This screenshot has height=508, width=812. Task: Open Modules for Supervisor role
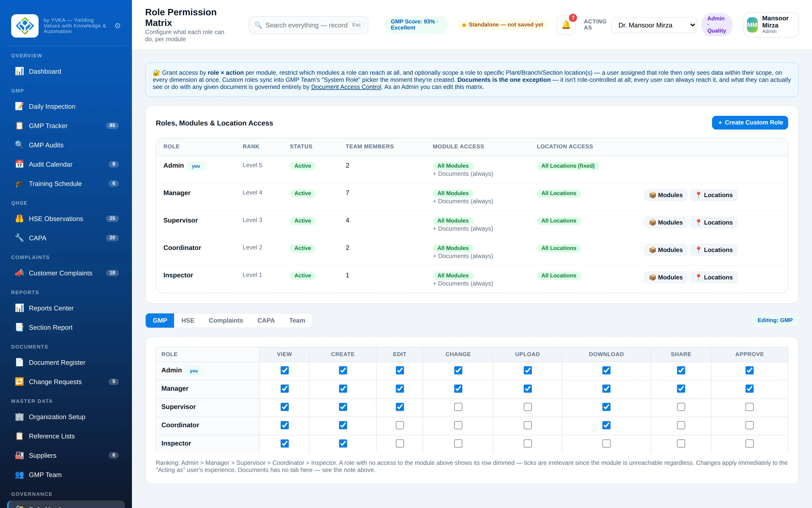[665, 223]
